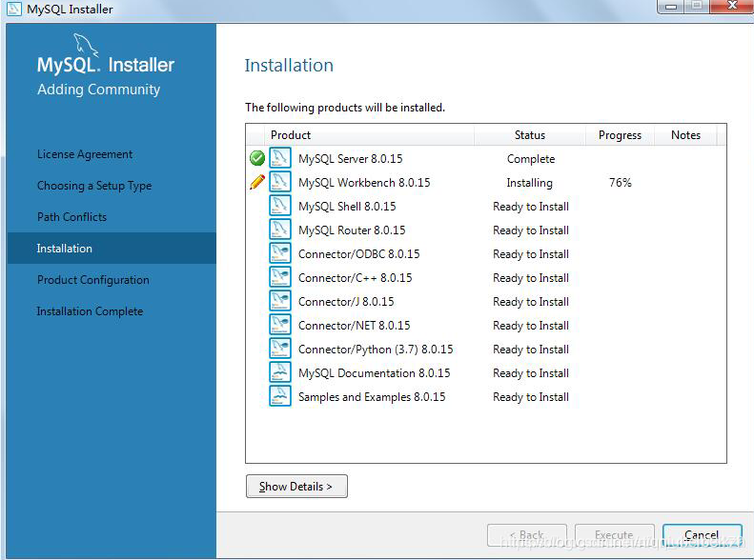The height and width of the screenshot is (560, 754).
Task: Cancel the installation
Action: click(703, 535)
